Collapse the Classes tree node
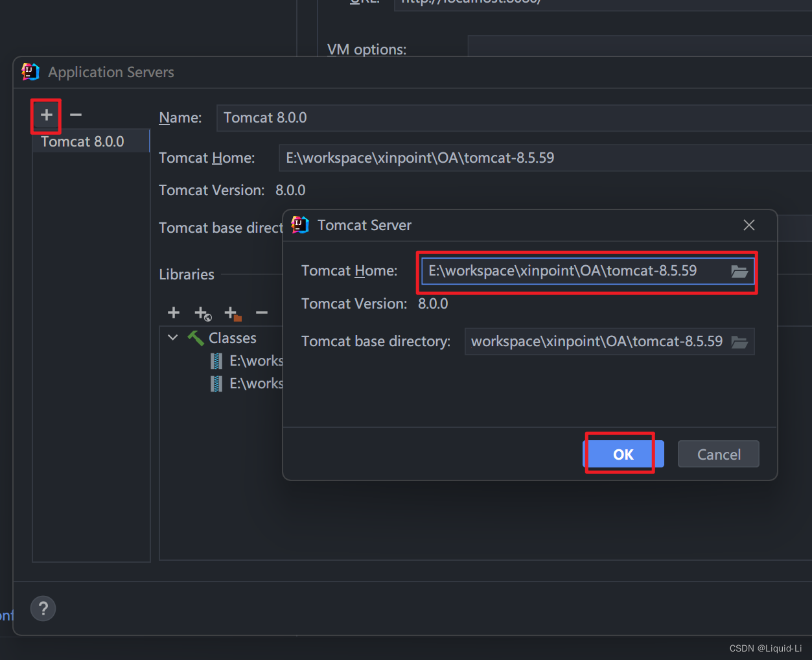 point(172,338)
